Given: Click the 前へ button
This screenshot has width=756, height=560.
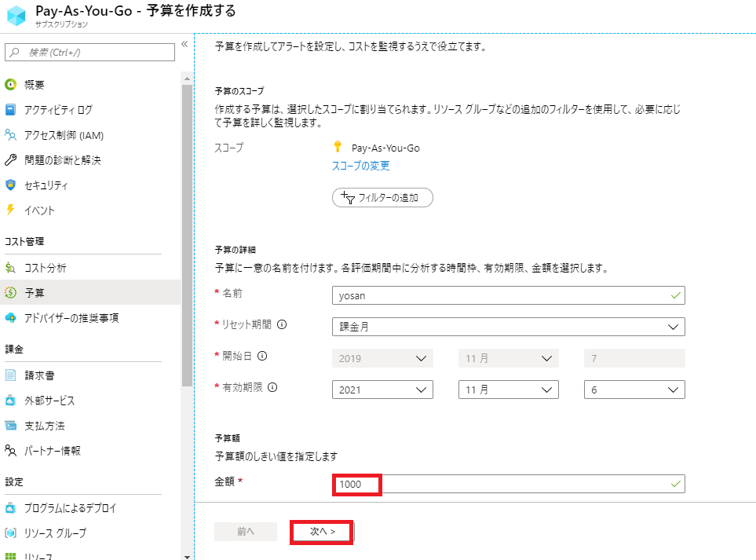Looking at the screenshot, I should coord(246,532).
